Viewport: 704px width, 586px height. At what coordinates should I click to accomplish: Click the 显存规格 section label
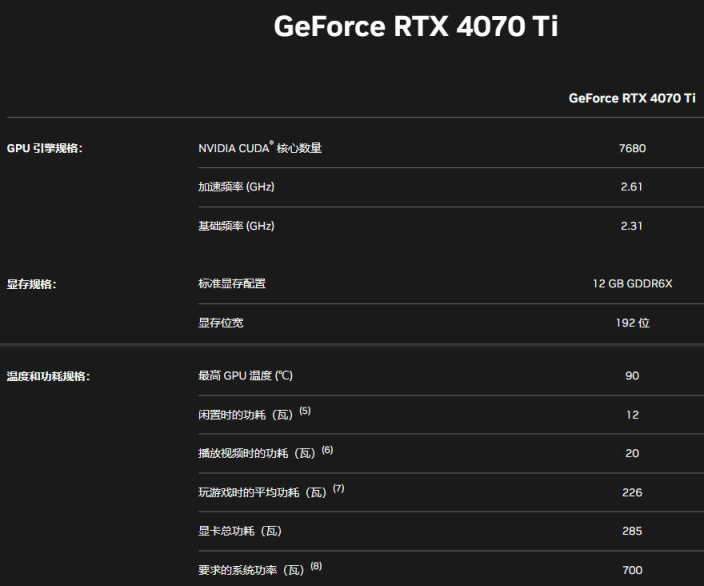pos(32,284)
